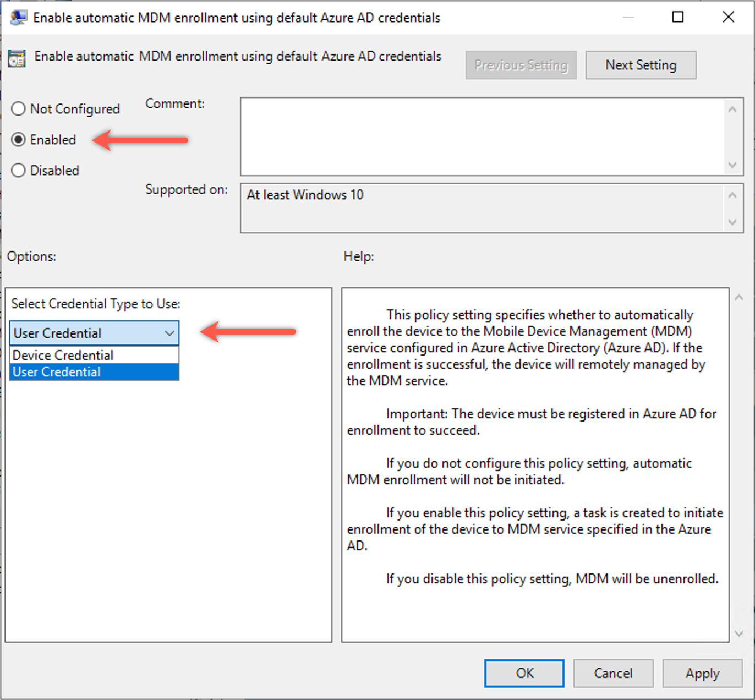755x700 pixels.
Task: Click the Supported on scroll-up arrow
Action: (x=732, y=194)
